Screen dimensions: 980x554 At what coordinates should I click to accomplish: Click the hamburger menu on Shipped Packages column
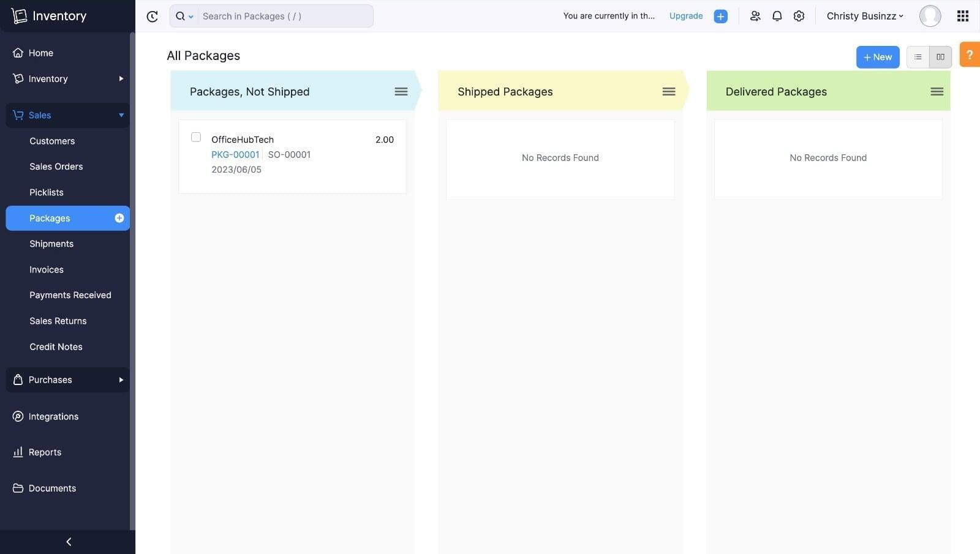668,91
